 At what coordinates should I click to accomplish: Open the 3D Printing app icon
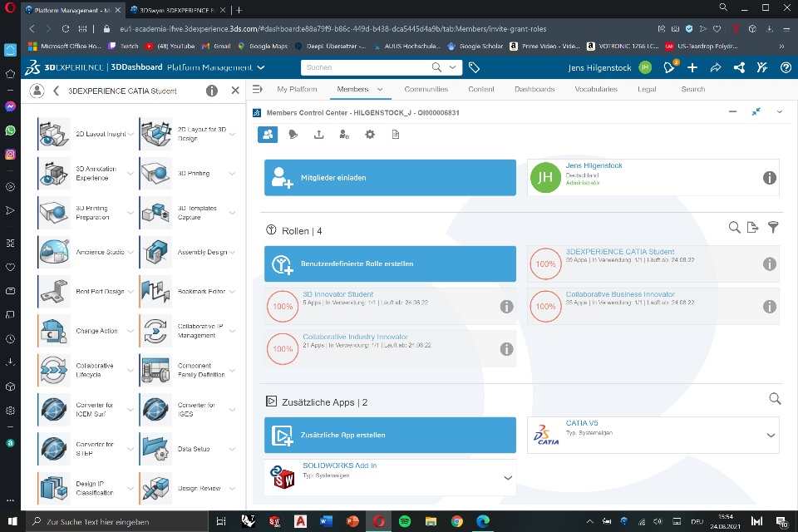click(155, 174)
